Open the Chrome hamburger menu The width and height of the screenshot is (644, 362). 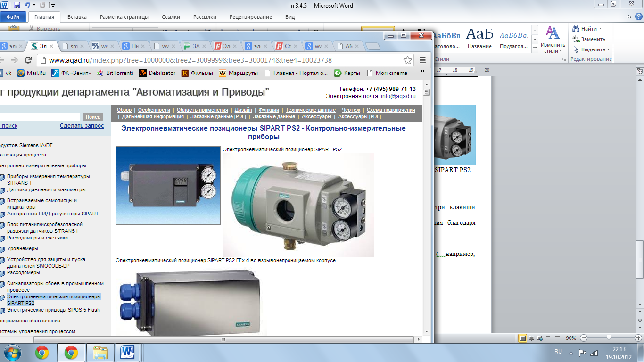click(422, 60)
